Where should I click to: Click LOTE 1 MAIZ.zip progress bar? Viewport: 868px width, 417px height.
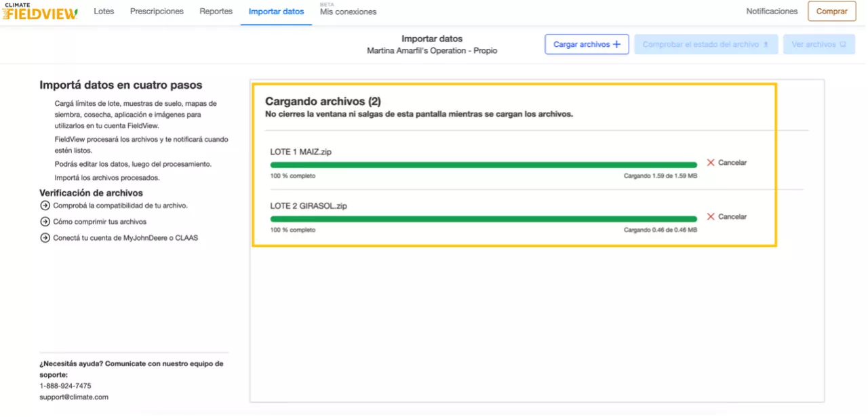point(483,165)
